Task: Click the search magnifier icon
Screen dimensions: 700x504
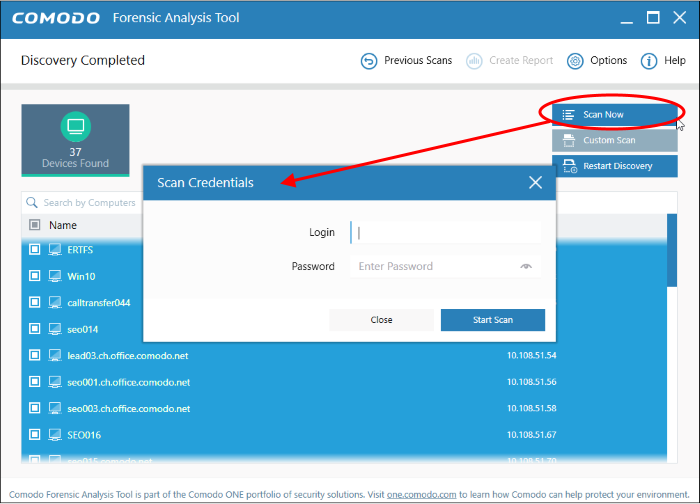Action: [x=32, y=203]
